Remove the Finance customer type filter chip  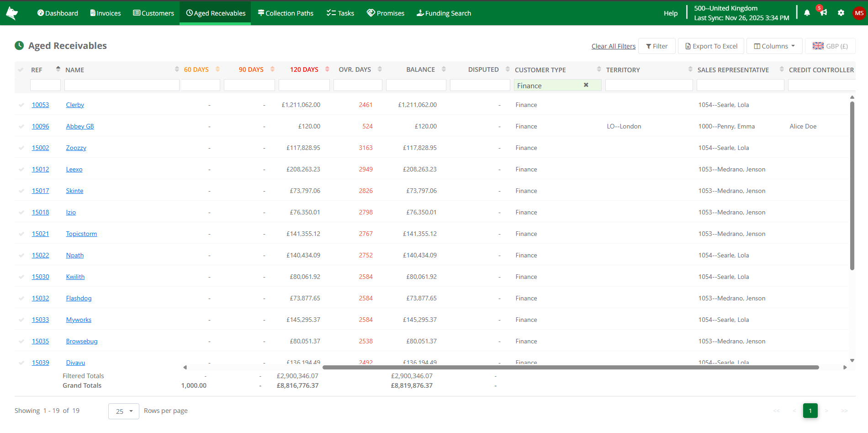pyautogui.click(x=586, y=85)
